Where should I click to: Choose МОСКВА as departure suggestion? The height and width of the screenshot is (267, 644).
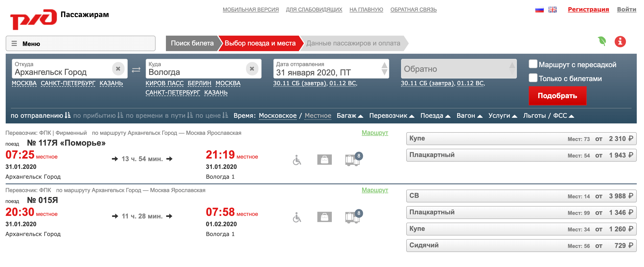tap(24, 83)
